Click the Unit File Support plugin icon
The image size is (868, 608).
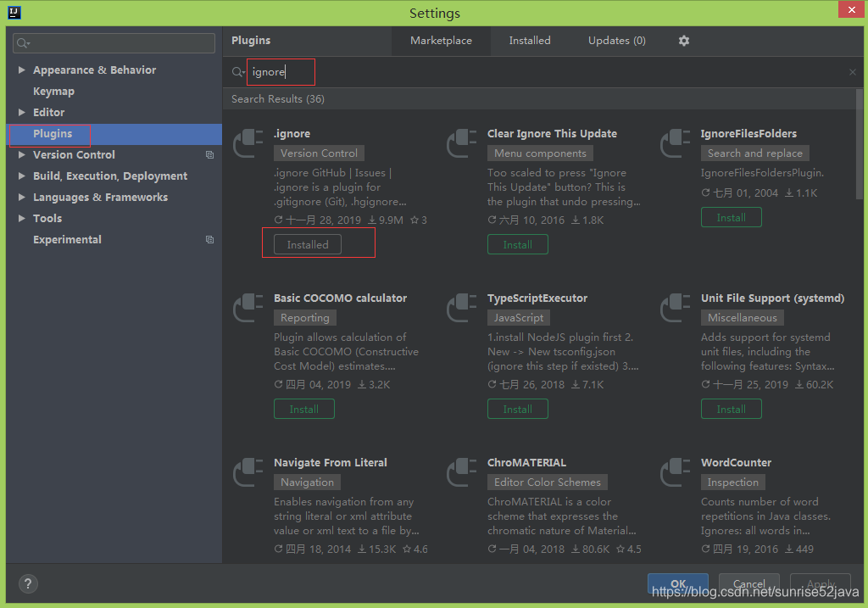tap(675, 307)
